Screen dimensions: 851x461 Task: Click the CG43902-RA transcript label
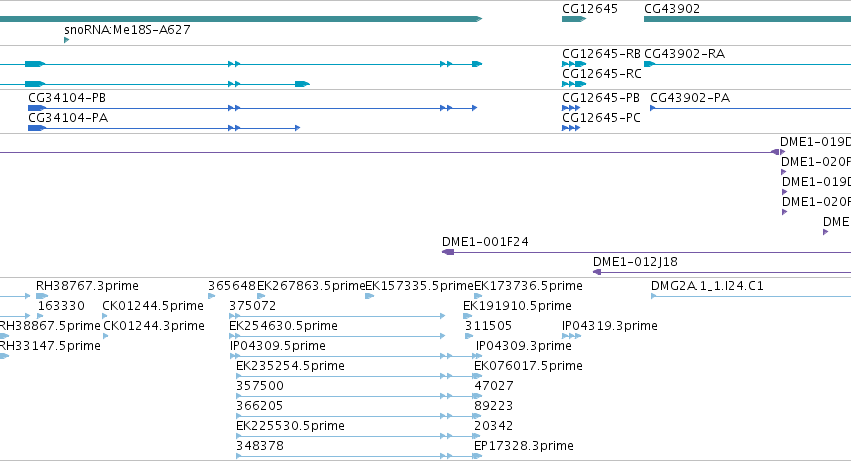click(x=684, y=54)
